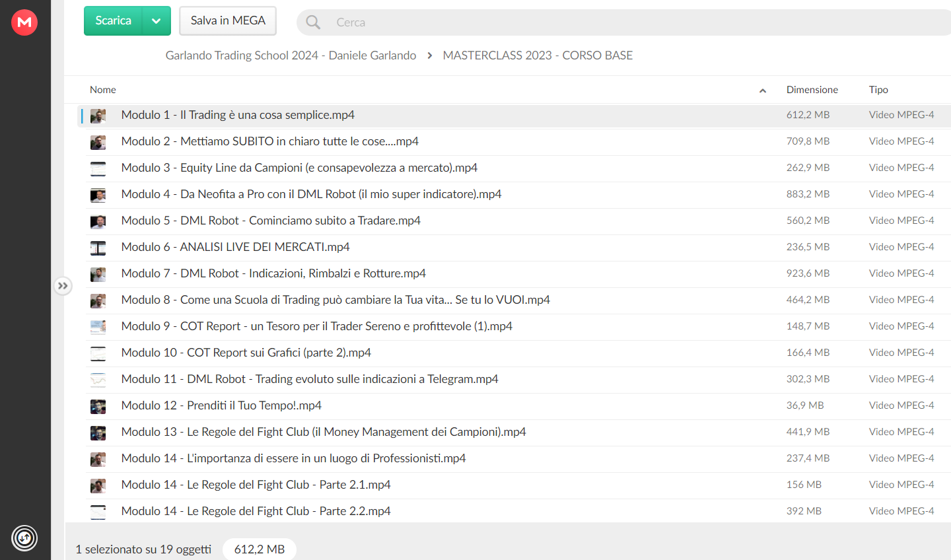Screen dimensions: 951x560
Task: Click video icon of Modulo 6 file
Action: coord(98,248)
